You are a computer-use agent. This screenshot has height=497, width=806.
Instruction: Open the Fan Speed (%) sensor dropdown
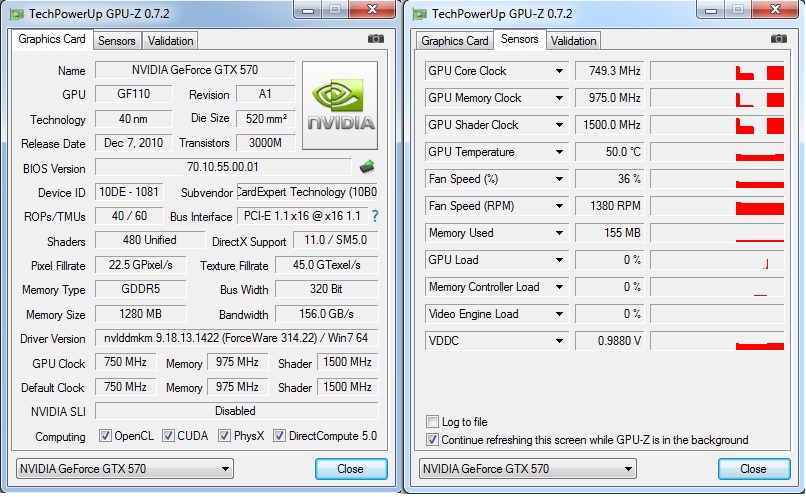point(559,179)
